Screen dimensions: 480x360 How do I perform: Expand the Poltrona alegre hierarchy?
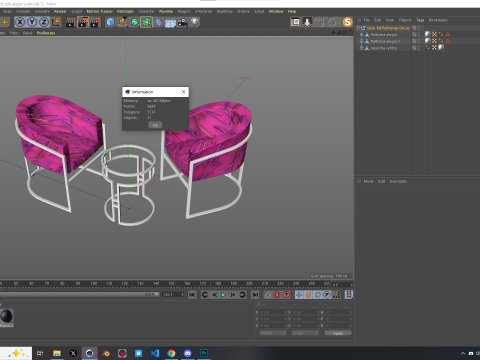[361, 35]
